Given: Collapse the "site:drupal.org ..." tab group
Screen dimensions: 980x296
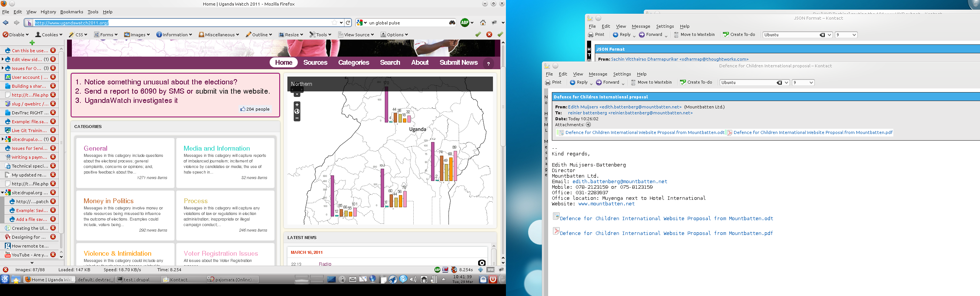Looking at the screenshot, I should (x=3, y=193).
